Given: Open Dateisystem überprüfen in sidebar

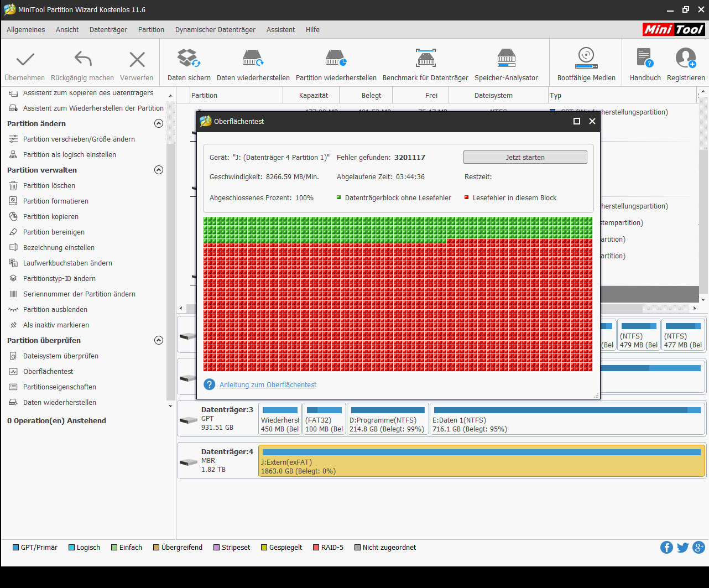Looking at the screenshot, I should tap(61, 356).
